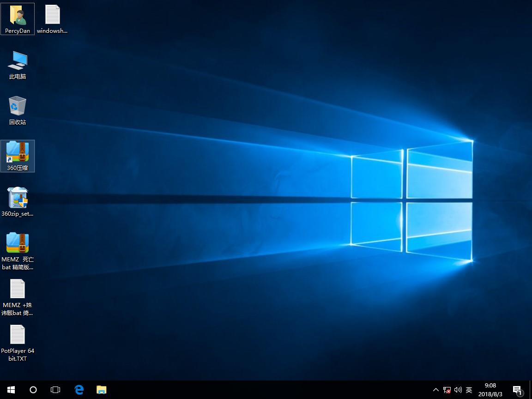This screenshot has height=399, width=532.
Task: Open the Windows Start menu
Action: click(11, 390)
